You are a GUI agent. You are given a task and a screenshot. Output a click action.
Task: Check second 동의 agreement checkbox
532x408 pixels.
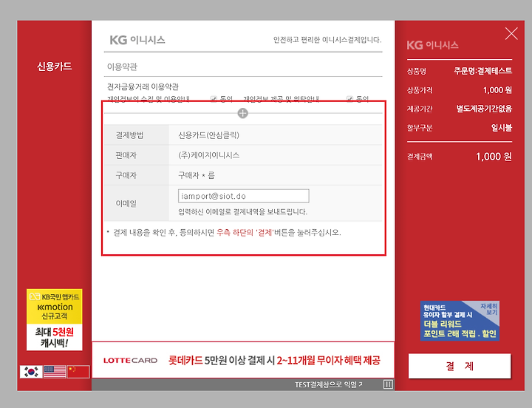(x=349, y=99)
